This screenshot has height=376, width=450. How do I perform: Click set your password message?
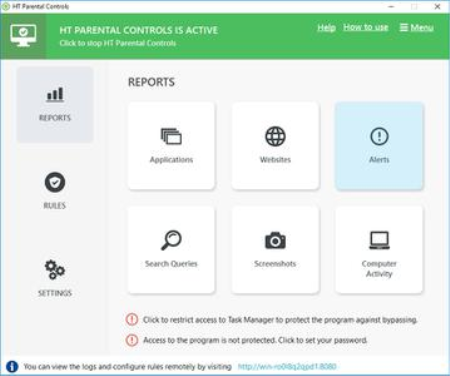(x=255, y=340)
